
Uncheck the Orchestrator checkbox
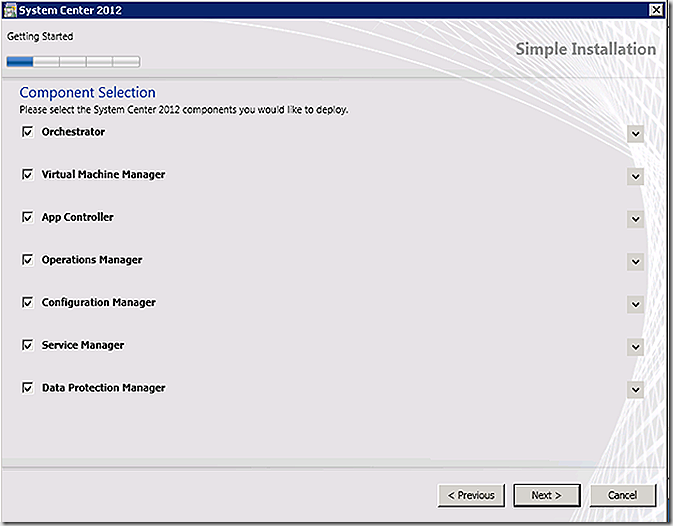(x=27, y=132)
